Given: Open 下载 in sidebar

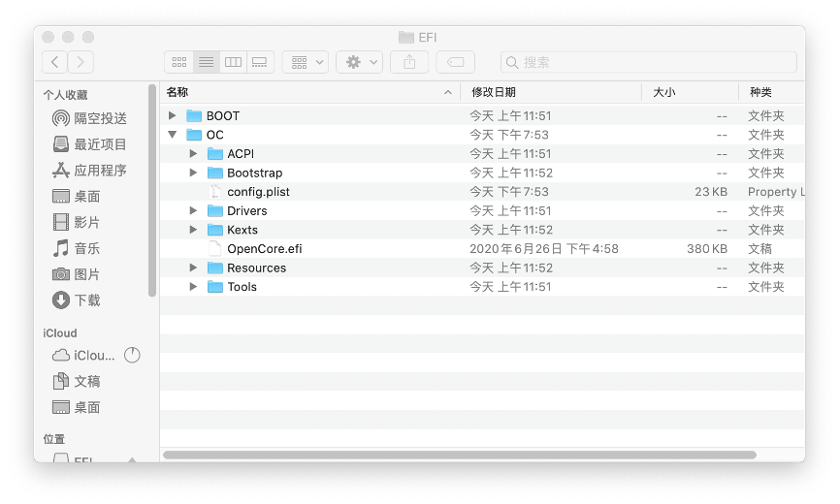Looking at the screenshot, I should [77, 300].
